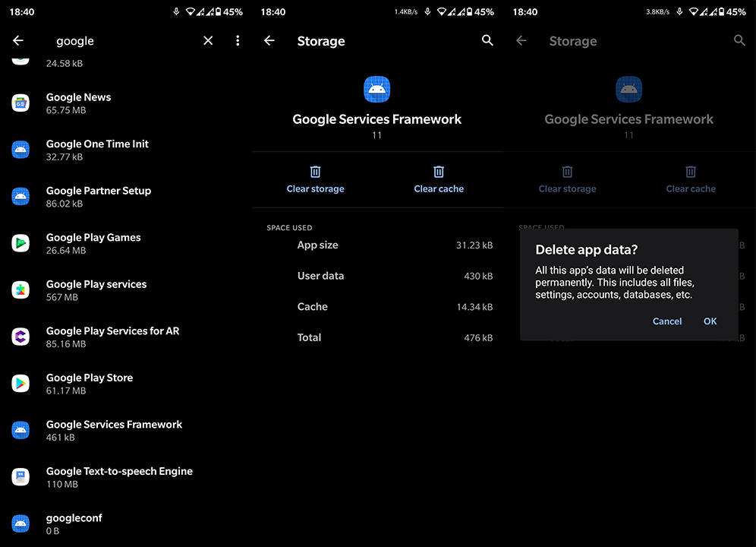Select the Cache 14.34 kB row

(x=377, y=307)
